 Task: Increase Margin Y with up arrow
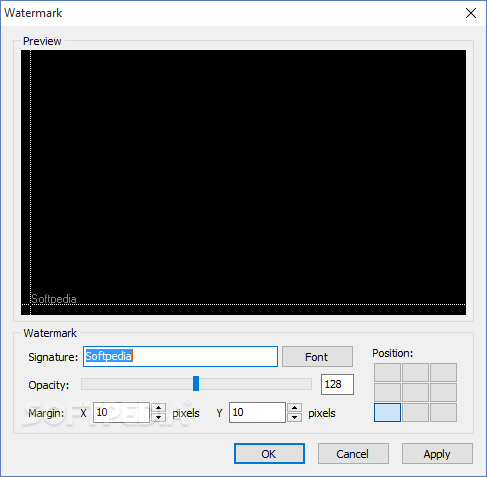pos(295,408)
